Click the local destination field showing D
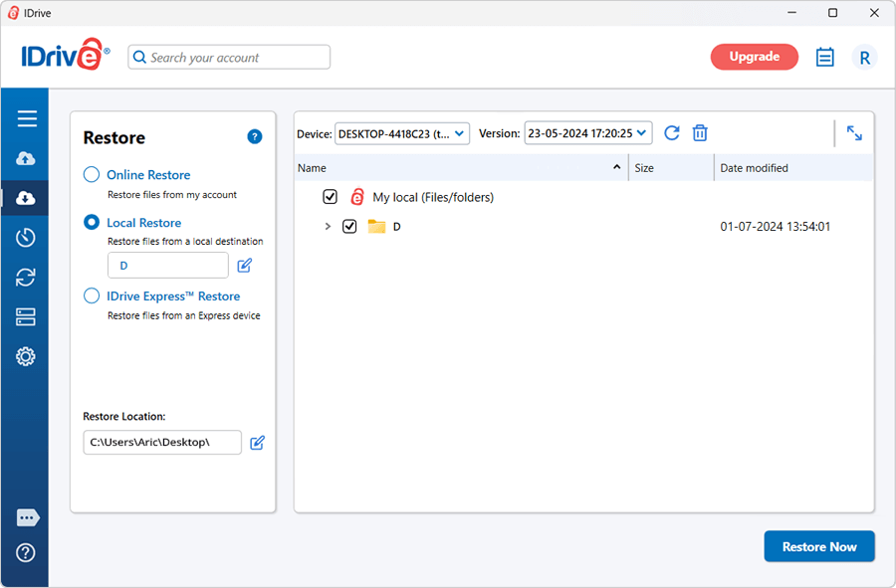Screen dimensions: 896x588 click(168, 266)
